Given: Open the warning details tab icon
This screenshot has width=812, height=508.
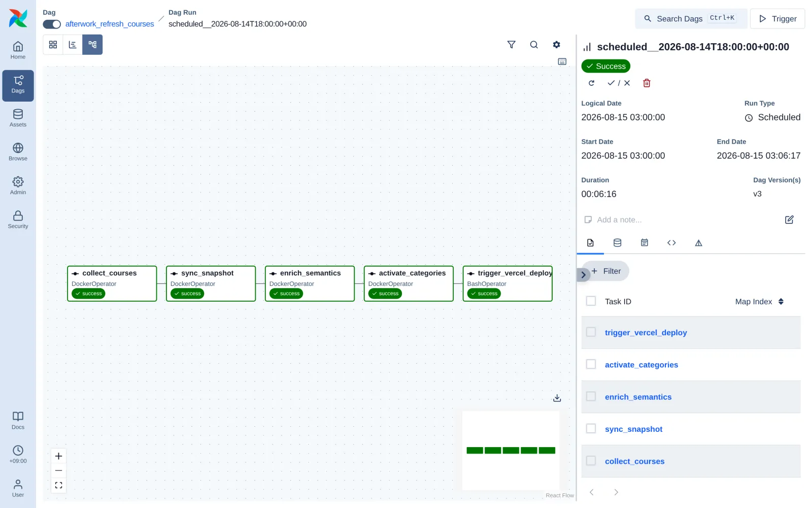Looking at the screenshot, I should (x=698, y=243).
